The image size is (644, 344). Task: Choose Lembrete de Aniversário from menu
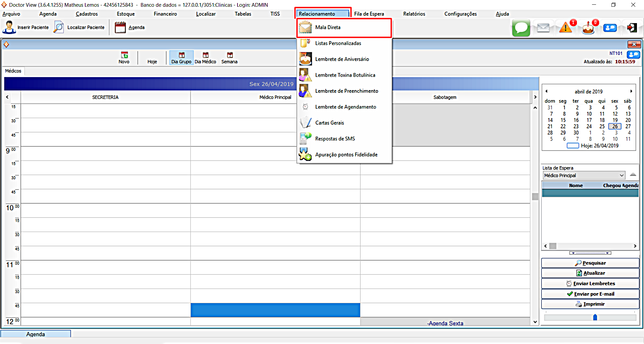[x=342, y=59]
